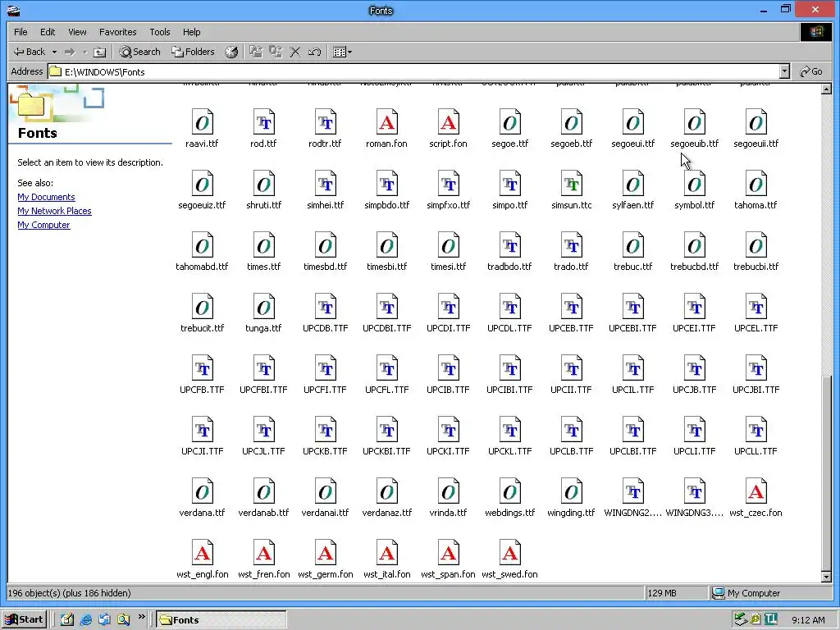Click the address field E:\WINDOWS\Fonts

413,72
